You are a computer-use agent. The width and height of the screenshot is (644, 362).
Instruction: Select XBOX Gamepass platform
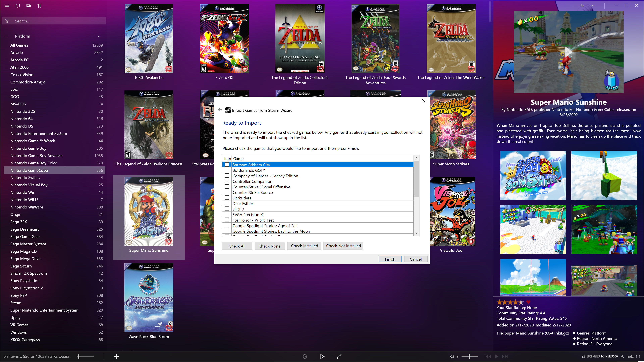pyautogui.click(x=55, y=340)
